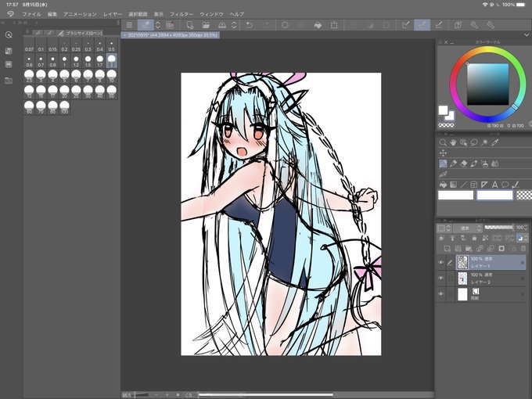Toggle the snap to ruler icon
This screenshot has width=532, height=399.
(x=405, y=25)
